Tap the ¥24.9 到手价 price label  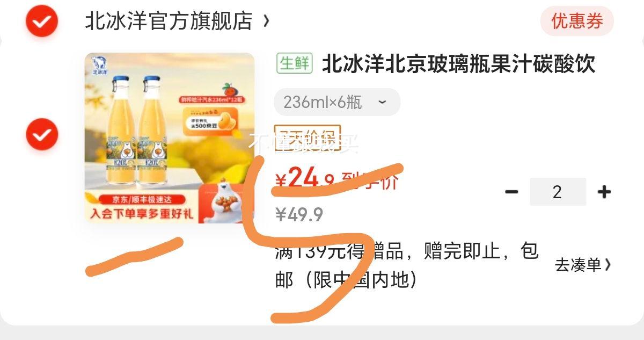[x=336, y=179]
